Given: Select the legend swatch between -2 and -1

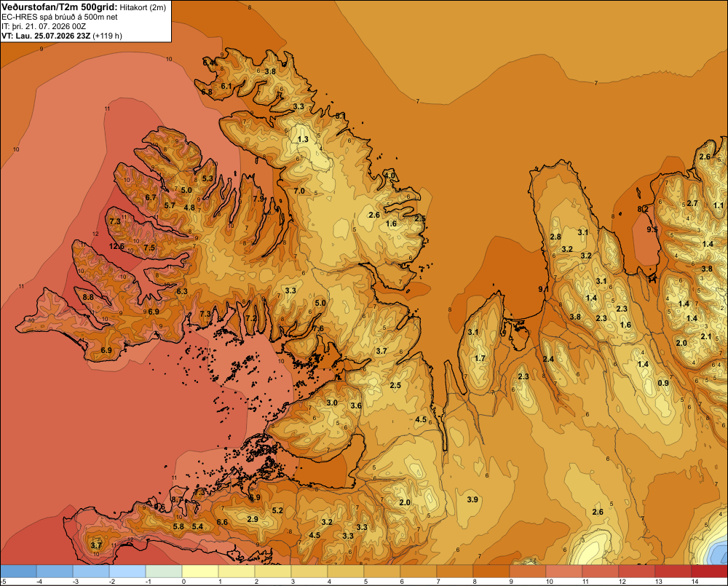Looking at the screenshot, I should tap(127, 571).
